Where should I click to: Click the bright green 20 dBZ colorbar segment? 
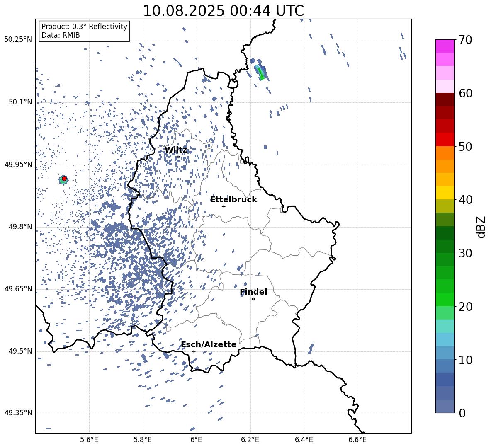445,299
